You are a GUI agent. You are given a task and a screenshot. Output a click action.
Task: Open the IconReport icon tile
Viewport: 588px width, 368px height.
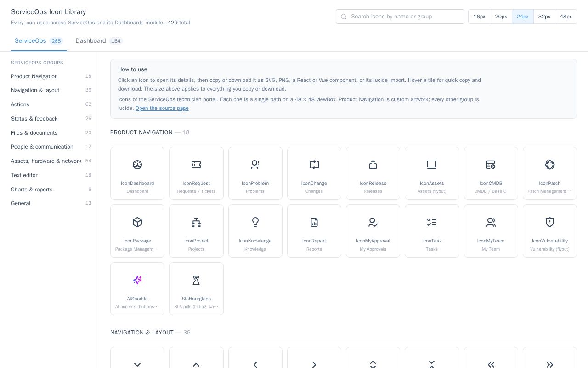tap(314, 231)
